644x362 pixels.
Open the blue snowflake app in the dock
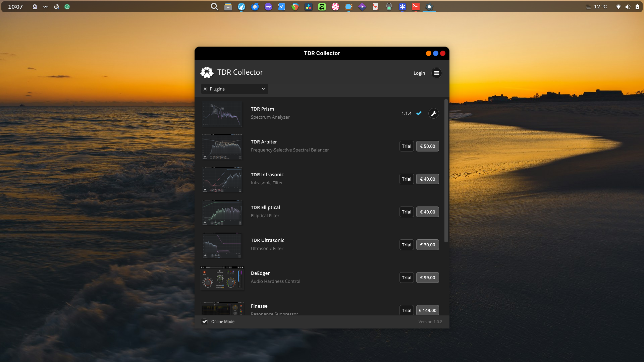[402, 7]
